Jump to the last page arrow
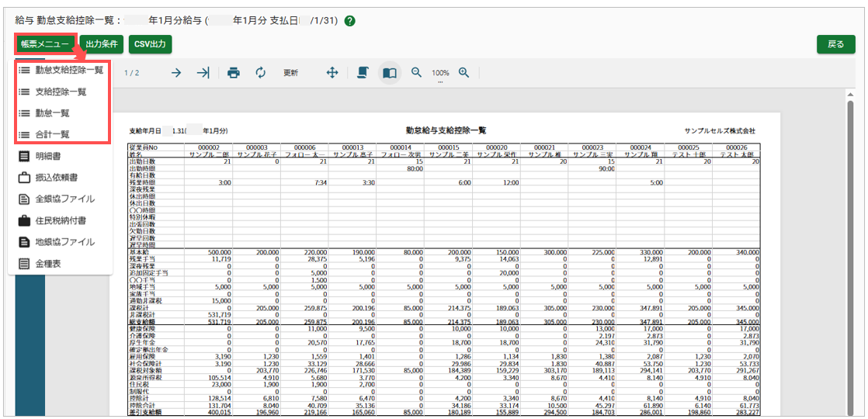 coord(203,73)
